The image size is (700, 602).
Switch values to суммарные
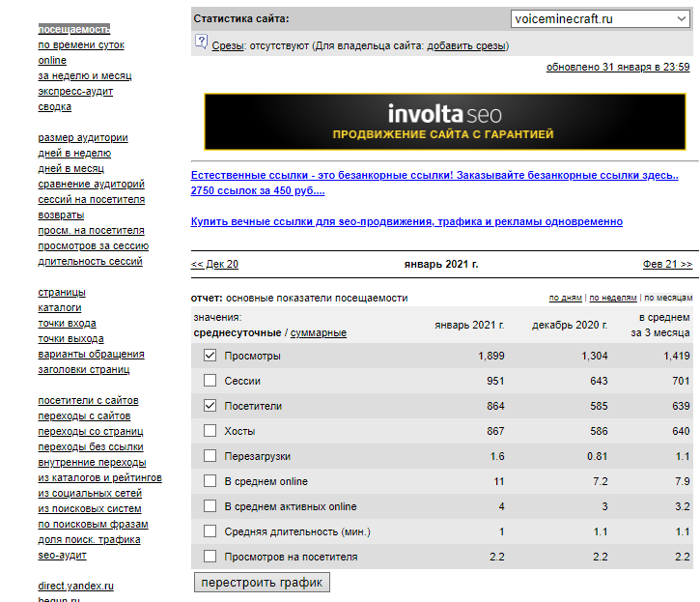point(319,333)
